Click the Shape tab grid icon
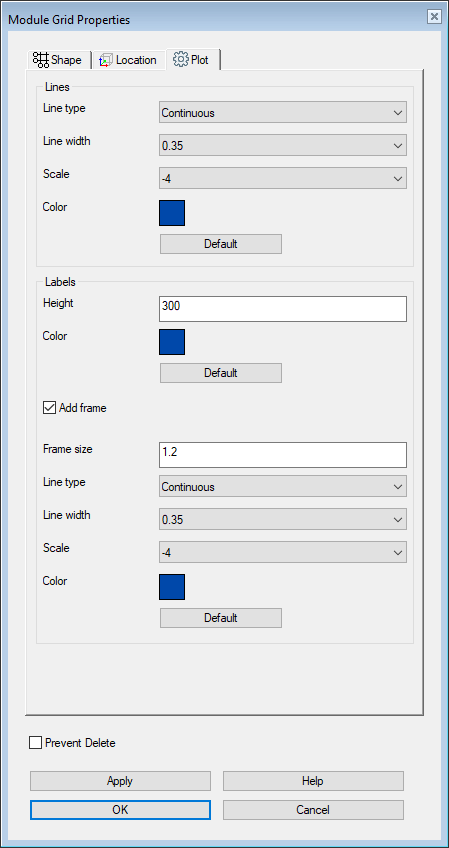449x848 pixels. click(x=41, y=60)
